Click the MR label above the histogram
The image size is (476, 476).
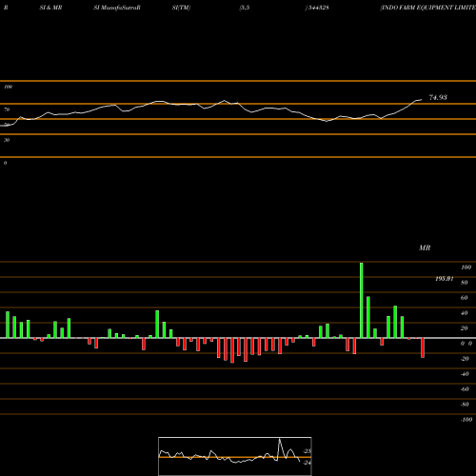coord(425,248)
